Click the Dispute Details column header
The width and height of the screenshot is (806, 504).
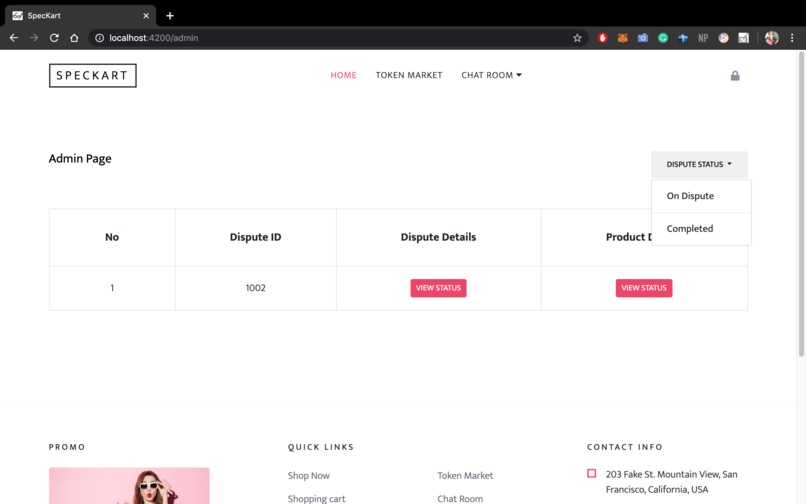tap(438, 237)
